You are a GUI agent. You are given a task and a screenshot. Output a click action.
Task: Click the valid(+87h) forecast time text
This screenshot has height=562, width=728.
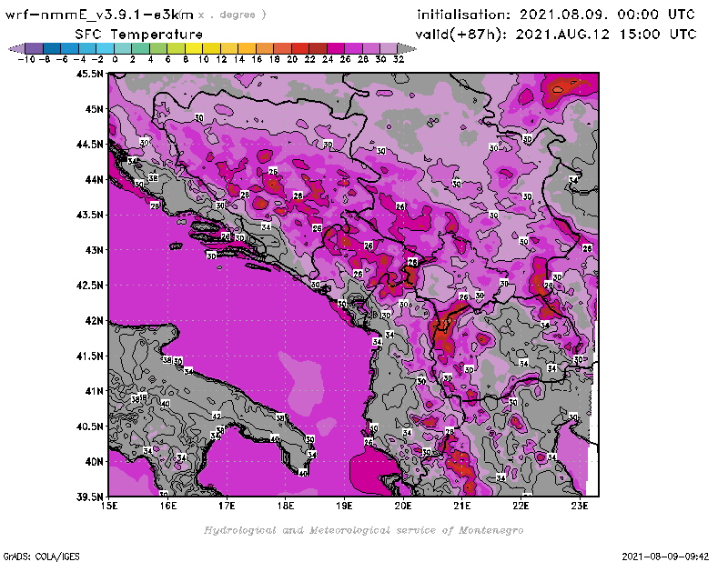556,34
